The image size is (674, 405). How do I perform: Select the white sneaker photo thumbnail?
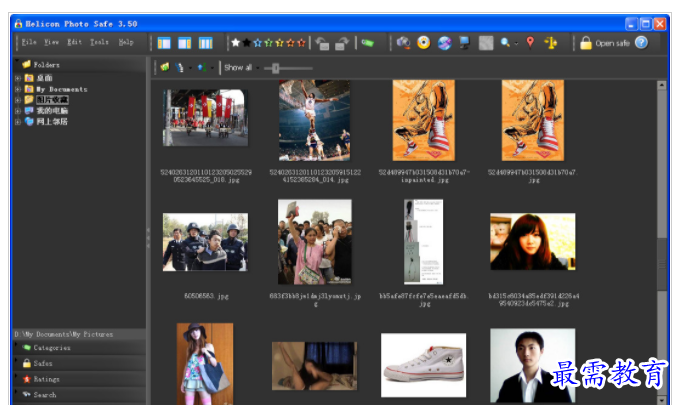[x=423, y=364]
